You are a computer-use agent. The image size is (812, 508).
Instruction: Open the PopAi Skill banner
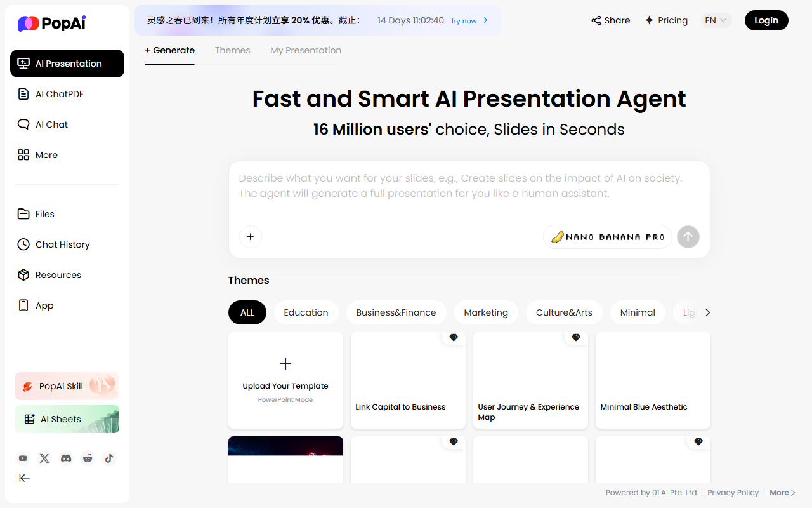coord(67,386)
